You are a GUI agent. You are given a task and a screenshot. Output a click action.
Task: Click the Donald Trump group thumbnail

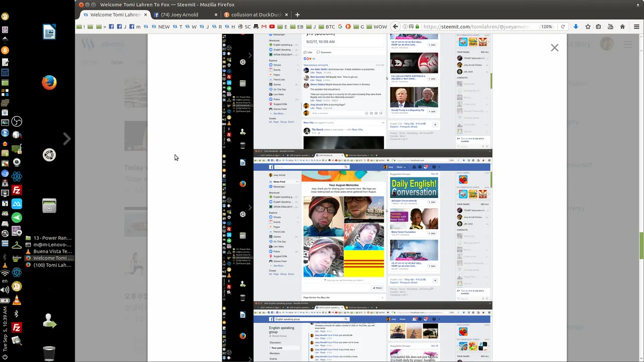[x=414, y=97]
